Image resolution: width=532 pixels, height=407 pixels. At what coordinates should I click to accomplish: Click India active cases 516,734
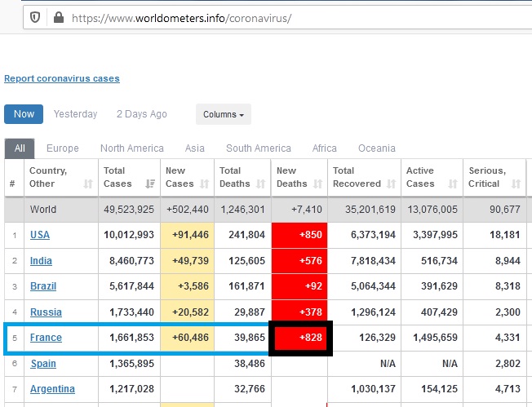[439, 261]
